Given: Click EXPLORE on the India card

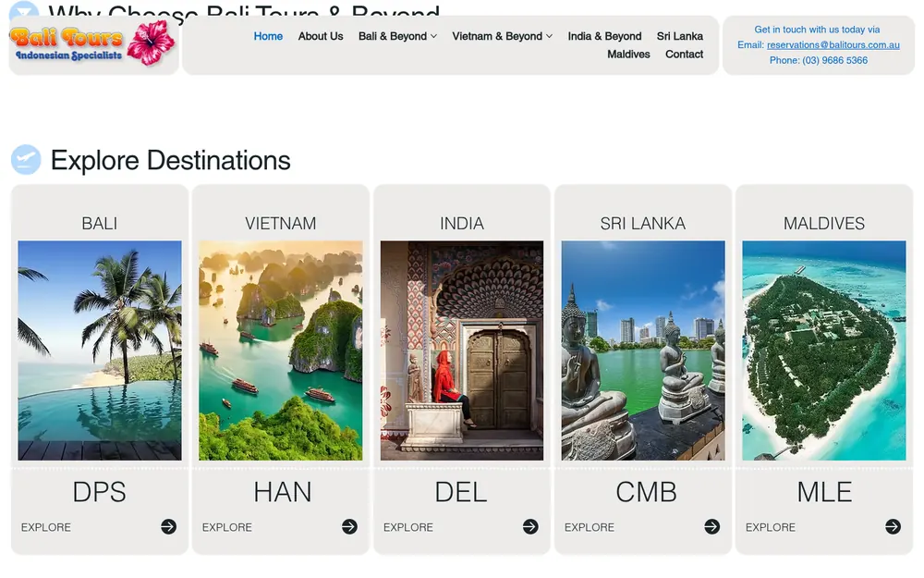Looking at the screenshot, I should (x=408, y=527).
